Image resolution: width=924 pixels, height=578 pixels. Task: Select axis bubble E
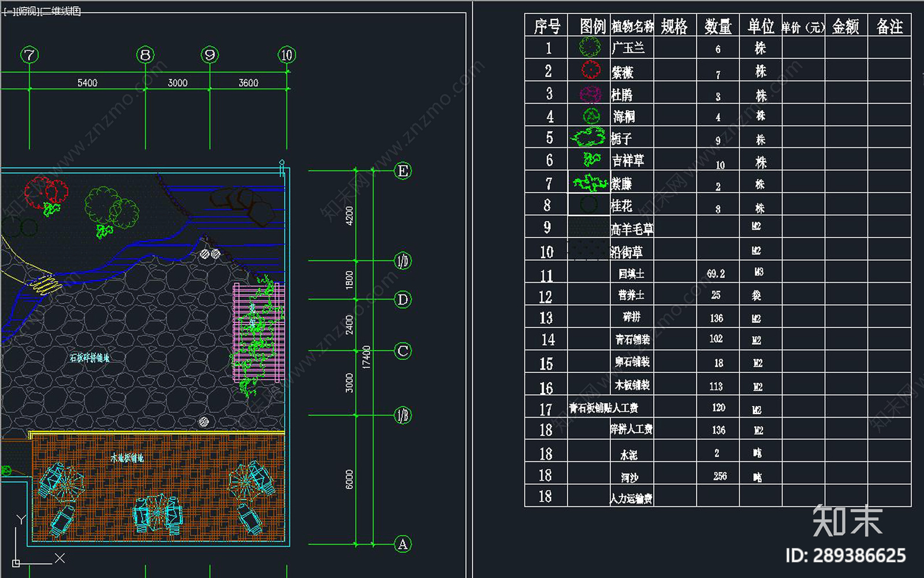point(403,171)
